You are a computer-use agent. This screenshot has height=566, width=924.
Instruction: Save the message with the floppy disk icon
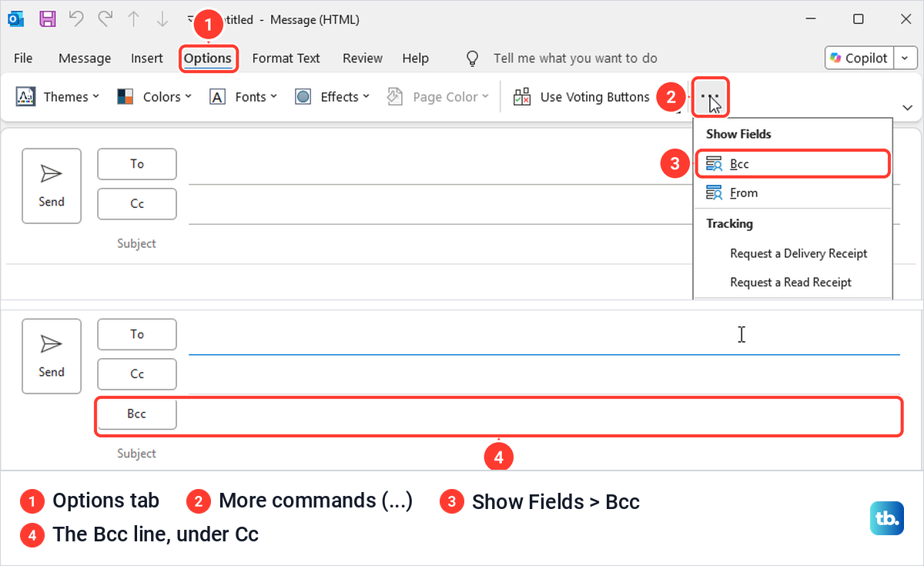47,19
